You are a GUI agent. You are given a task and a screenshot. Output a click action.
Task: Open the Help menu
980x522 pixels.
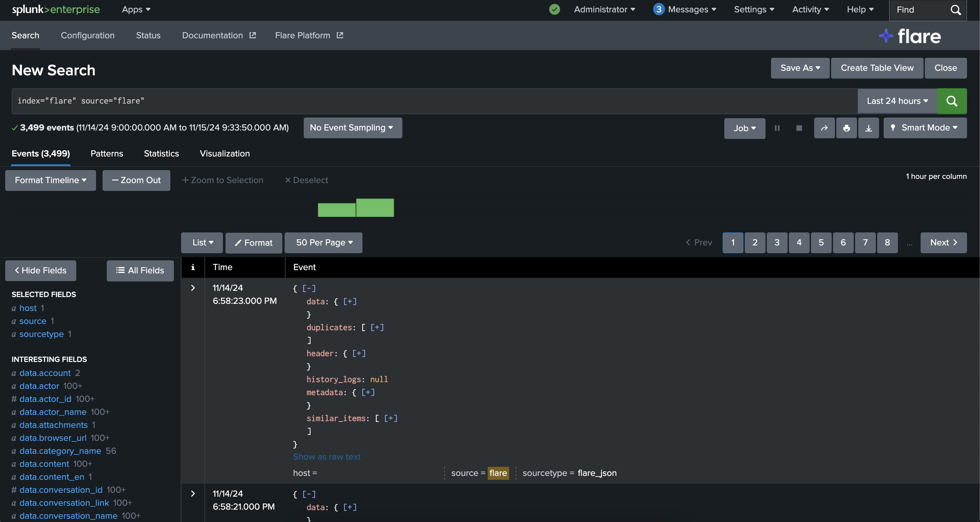[x=860, y=9]
